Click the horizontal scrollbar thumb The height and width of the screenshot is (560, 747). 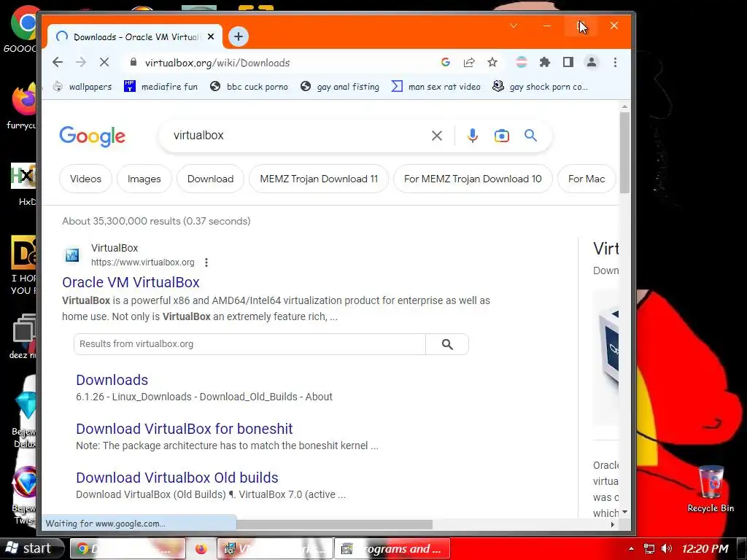point(334,524)
